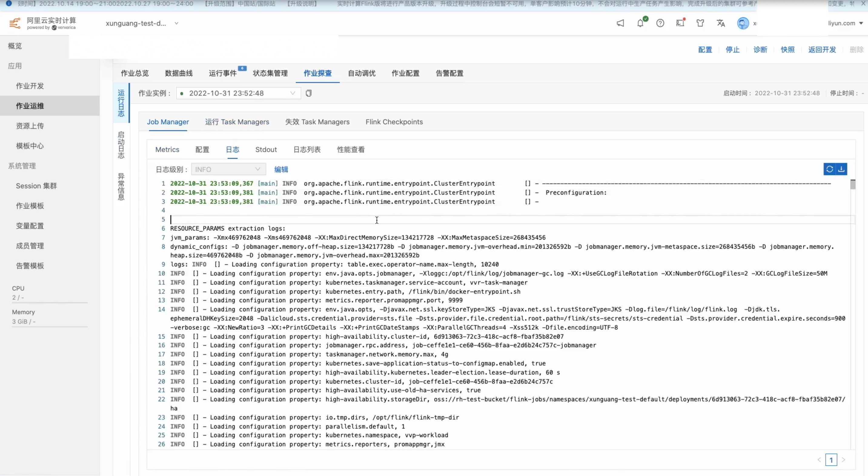Click the 停止 stop button
The height and width of the screenshot is (476, 868).
point(733,50)
